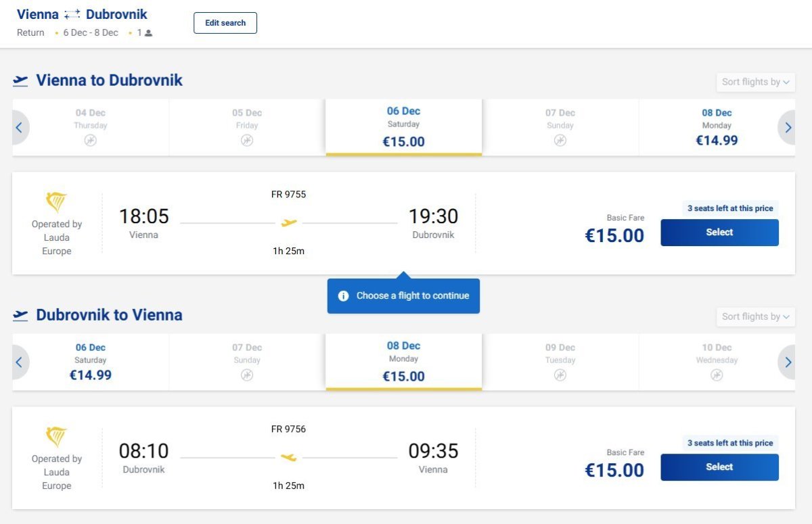Open the return Sort flights by dropdown
Image resolution: width=812 pixels, height=524 pixels.
click(755, 317)
